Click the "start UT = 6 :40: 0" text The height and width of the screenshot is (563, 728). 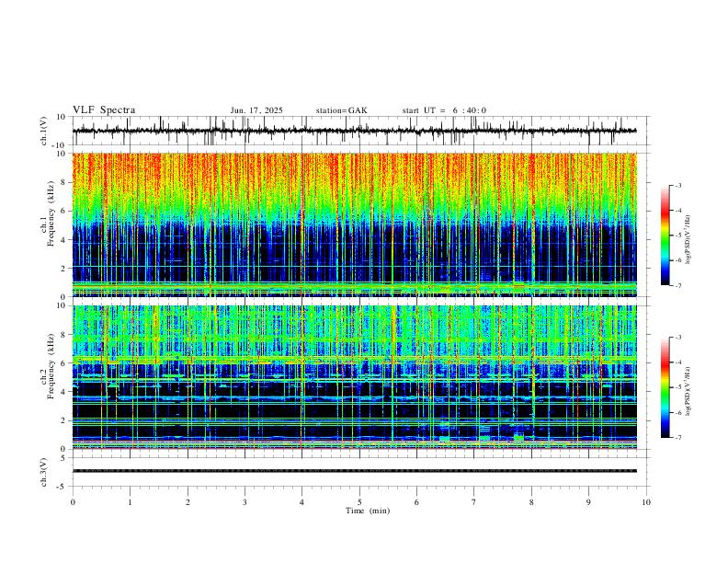pyautogui.click(x=444, y=110)
